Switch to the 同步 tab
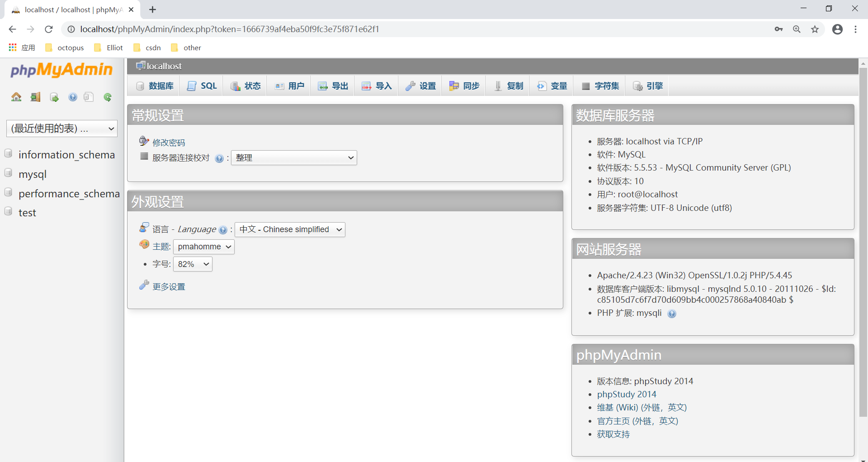Viewport: 868px width, 462px height. tap(464, 86)
